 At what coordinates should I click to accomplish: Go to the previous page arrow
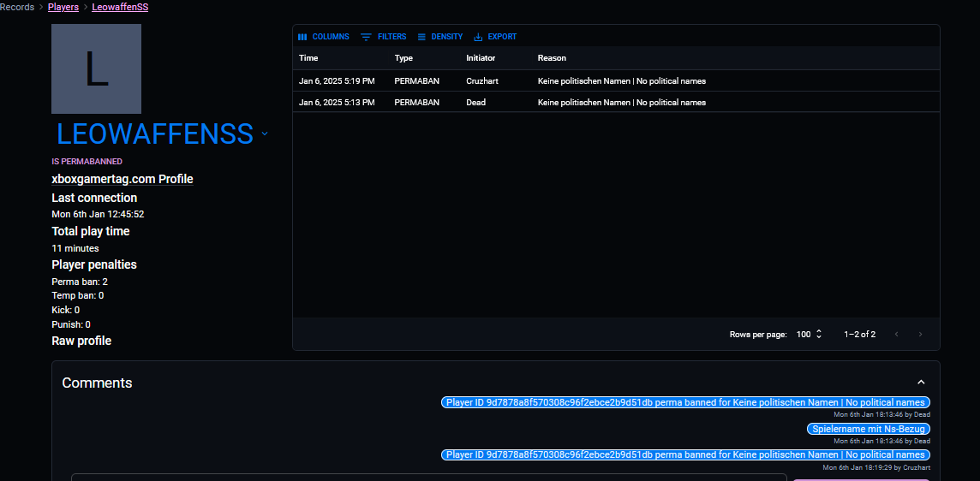(896, 334)
